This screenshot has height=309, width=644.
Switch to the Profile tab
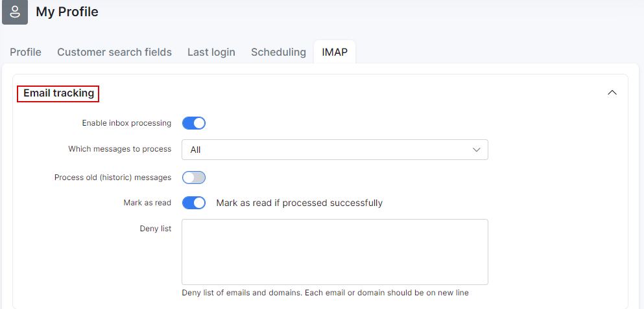pos(25,52)
